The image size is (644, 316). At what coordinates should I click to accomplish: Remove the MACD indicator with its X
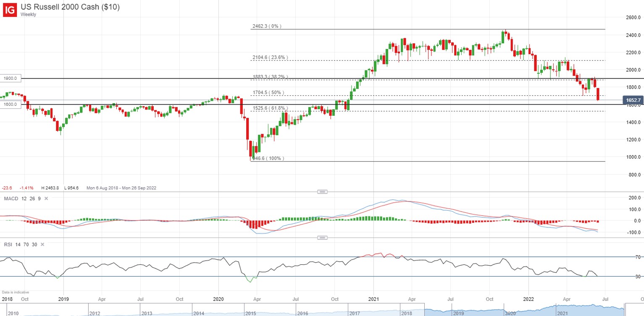[x=46, y=198]
